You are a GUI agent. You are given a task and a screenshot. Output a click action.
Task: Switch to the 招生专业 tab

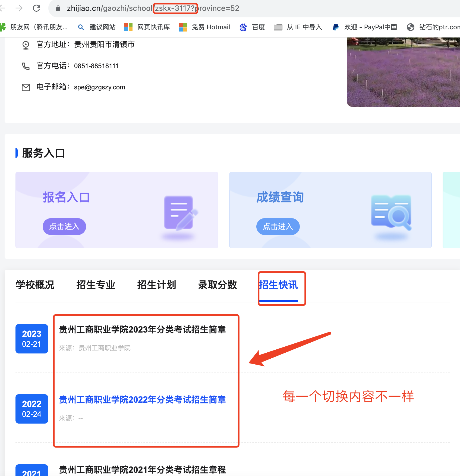tap(96, 285)
